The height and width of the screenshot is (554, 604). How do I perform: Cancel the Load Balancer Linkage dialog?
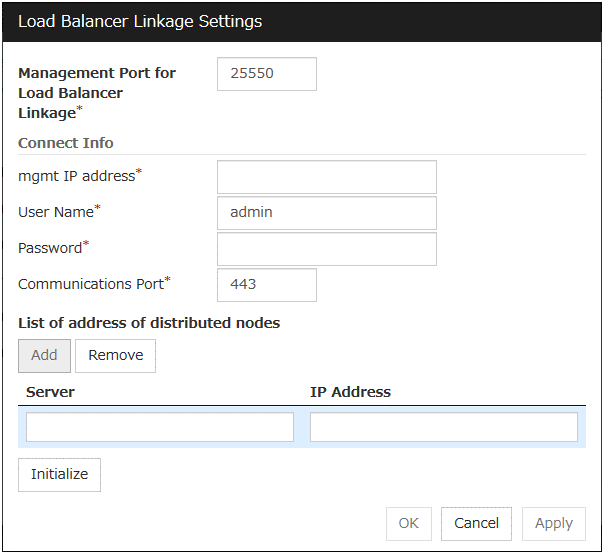tap(476, 524)
